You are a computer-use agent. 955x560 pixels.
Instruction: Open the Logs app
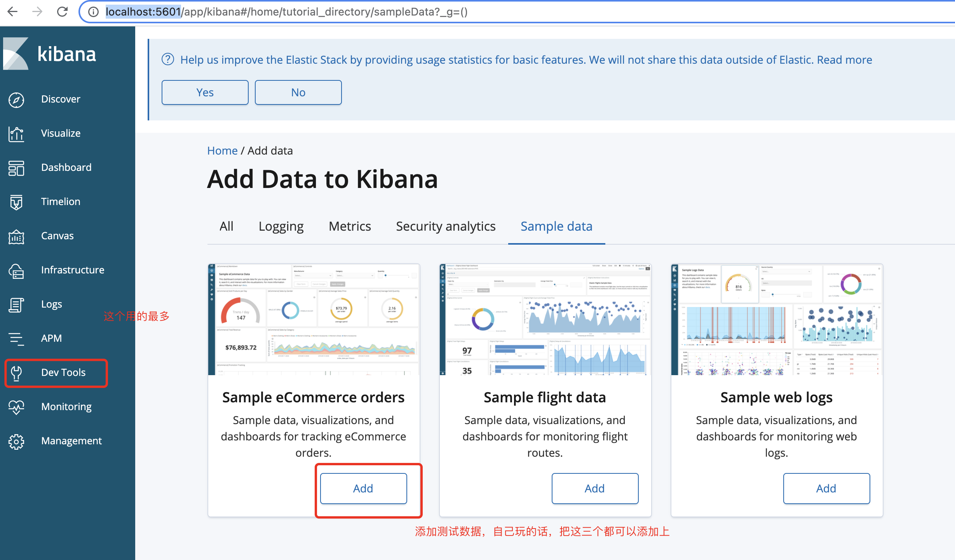[51, 304]
